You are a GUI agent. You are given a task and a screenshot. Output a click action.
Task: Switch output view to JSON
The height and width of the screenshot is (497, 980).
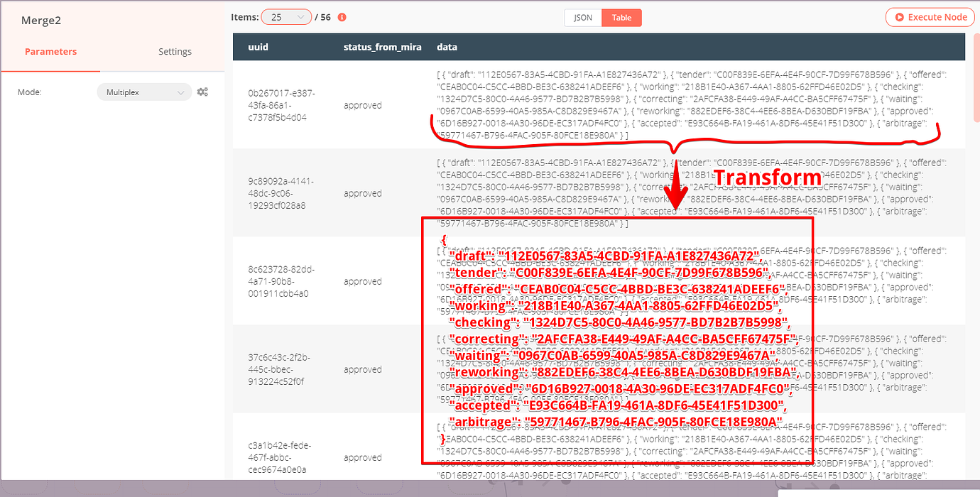click(x=583, y=18)
